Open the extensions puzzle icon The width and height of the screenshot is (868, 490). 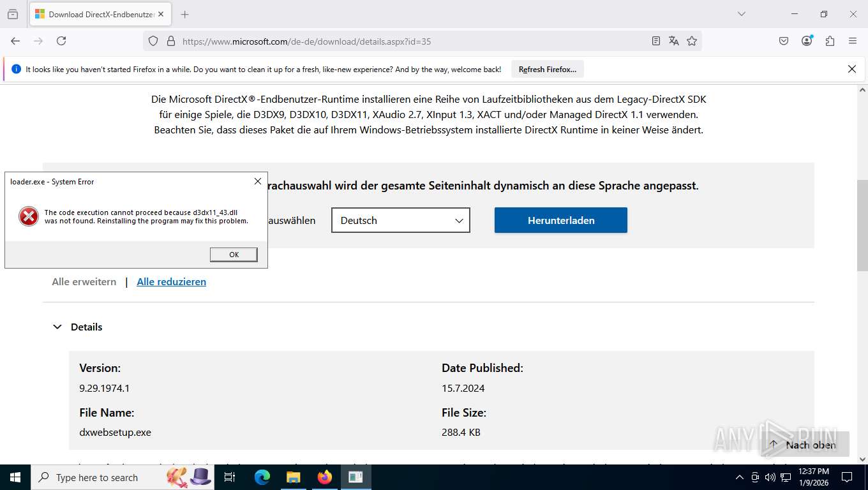pos(830,41)
